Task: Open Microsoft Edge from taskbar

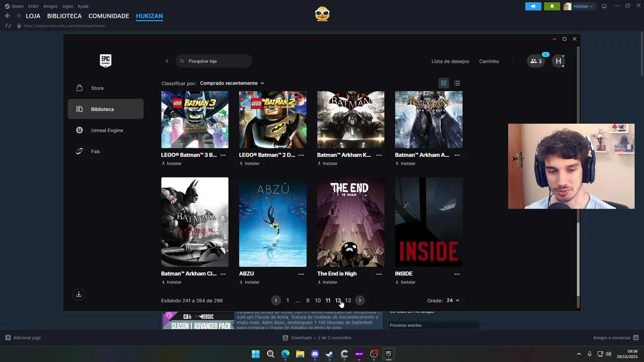Action: (x=285, y=354)
